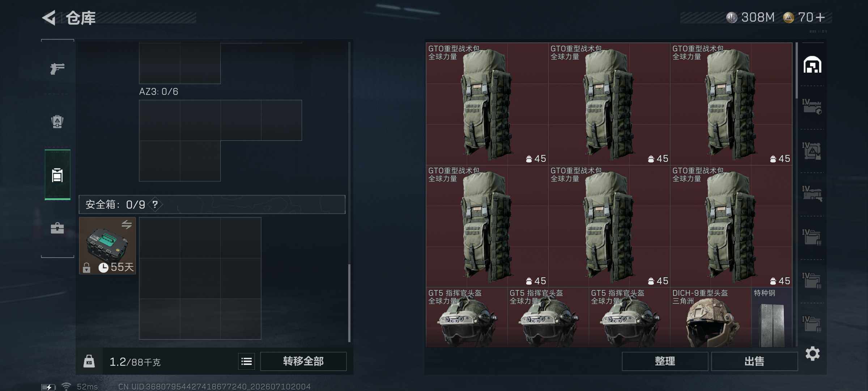Select the first GTO重型战术包 backpack
868x391 pixels.
[487, 104]
